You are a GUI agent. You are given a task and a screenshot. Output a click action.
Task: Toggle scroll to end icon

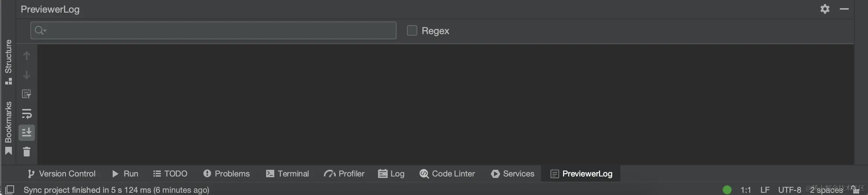[27, 132]
